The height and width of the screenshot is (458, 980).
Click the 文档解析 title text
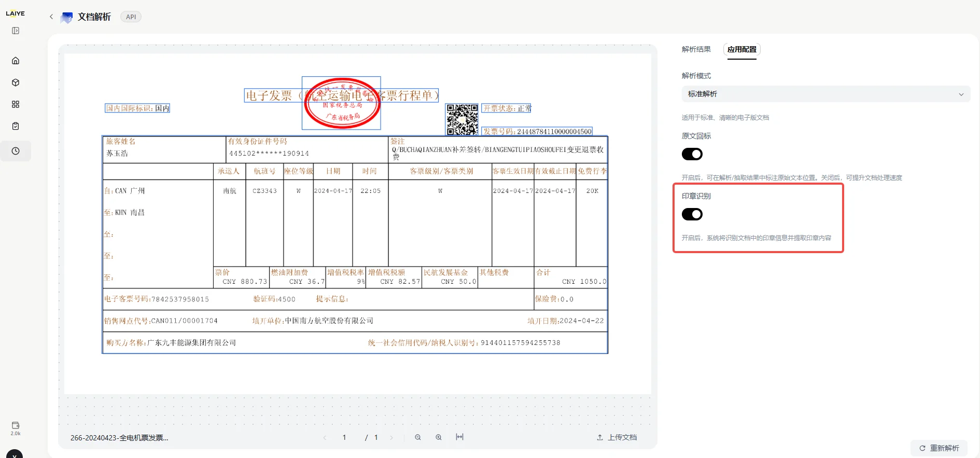tap(94, 17)
